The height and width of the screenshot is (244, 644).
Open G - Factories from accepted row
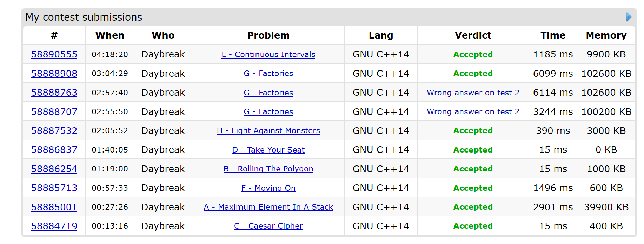point(268,74)
